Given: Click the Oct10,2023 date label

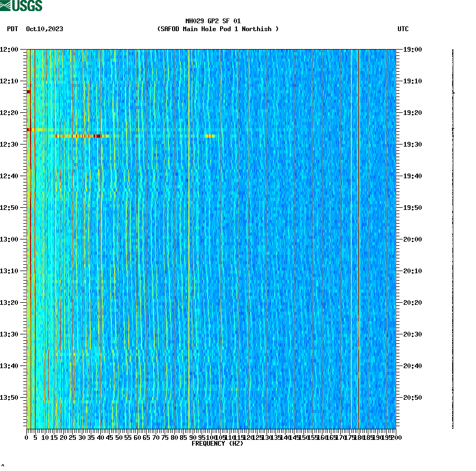Looking at the screenshot, I should pos(44,29).
